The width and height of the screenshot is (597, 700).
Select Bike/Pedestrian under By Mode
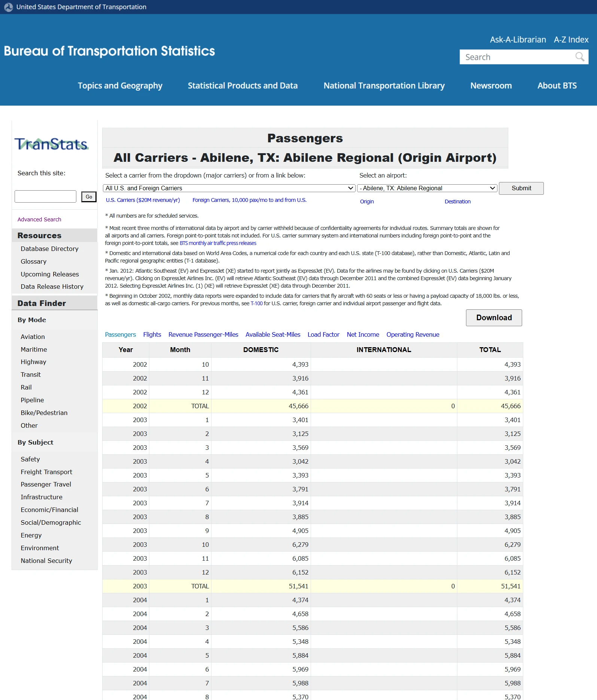click(x=44, y=413)
